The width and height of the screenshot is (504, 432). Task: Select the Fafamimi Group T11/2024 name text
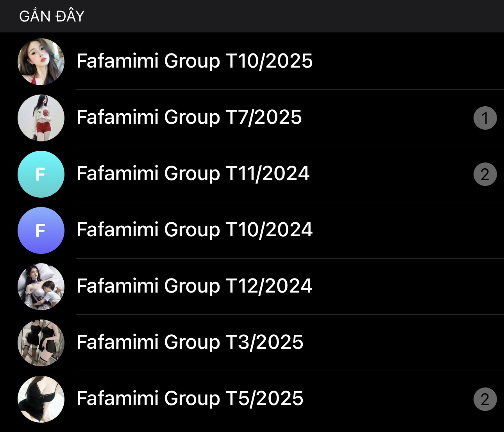coord(193,173)
